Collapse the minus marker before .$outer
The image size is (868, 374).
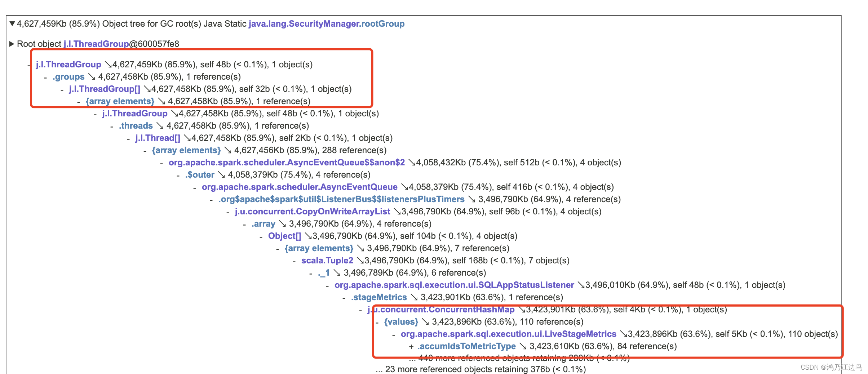(x=178, y=175)
